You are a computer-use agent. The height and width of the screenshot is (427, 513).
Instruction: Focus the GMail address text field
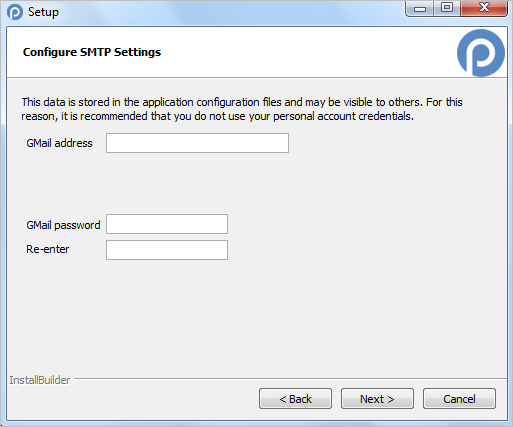pyautogui.click(x=197, y=143)
